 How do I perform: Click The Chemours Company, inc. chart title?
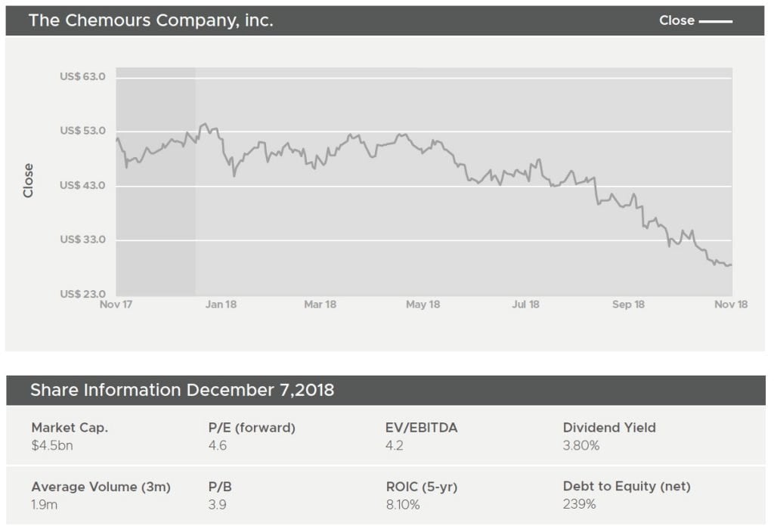point(150,20)
